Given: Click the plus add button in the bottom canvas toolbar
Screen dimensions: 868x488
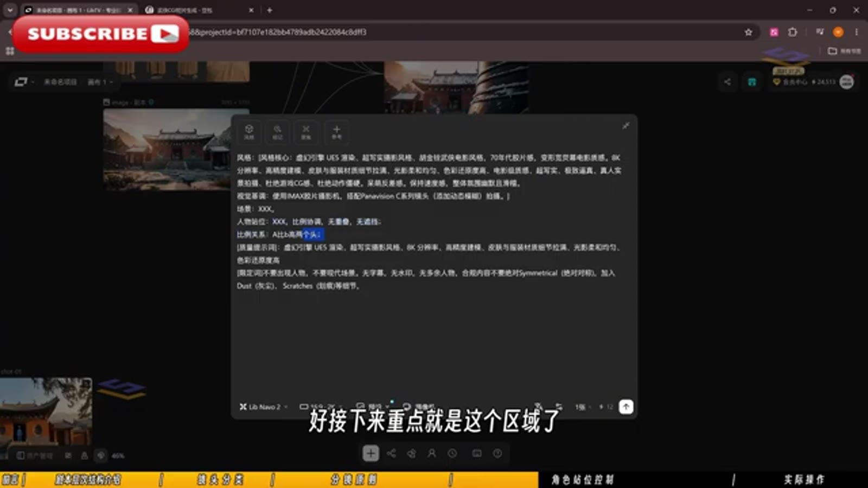Looking at the screenshot, I should (x=371, y=453).
